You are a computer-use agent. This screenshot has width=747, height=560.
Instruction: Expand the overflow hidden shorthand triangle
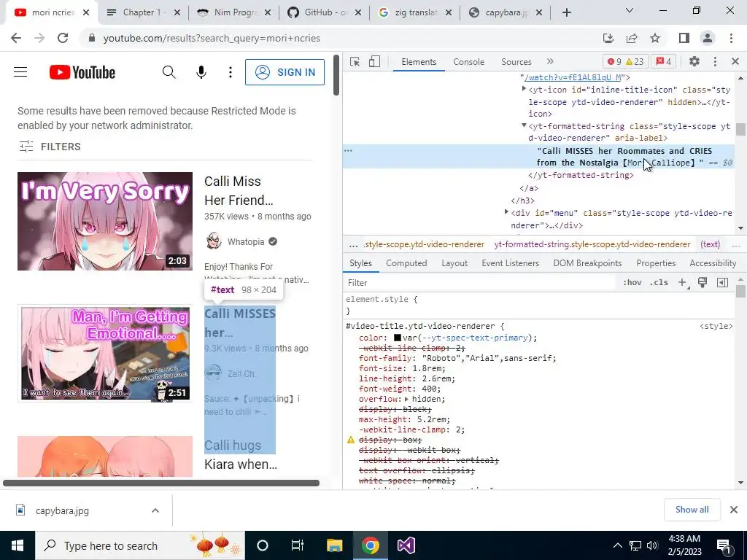pyautogui.click(x=407, y=399)
